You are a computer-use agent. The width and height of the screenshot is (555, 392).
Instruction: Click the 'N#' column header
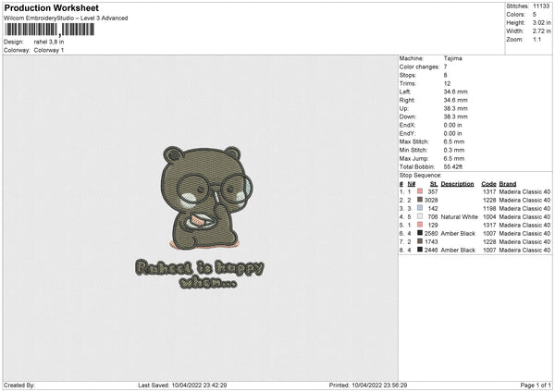(412, 184)
